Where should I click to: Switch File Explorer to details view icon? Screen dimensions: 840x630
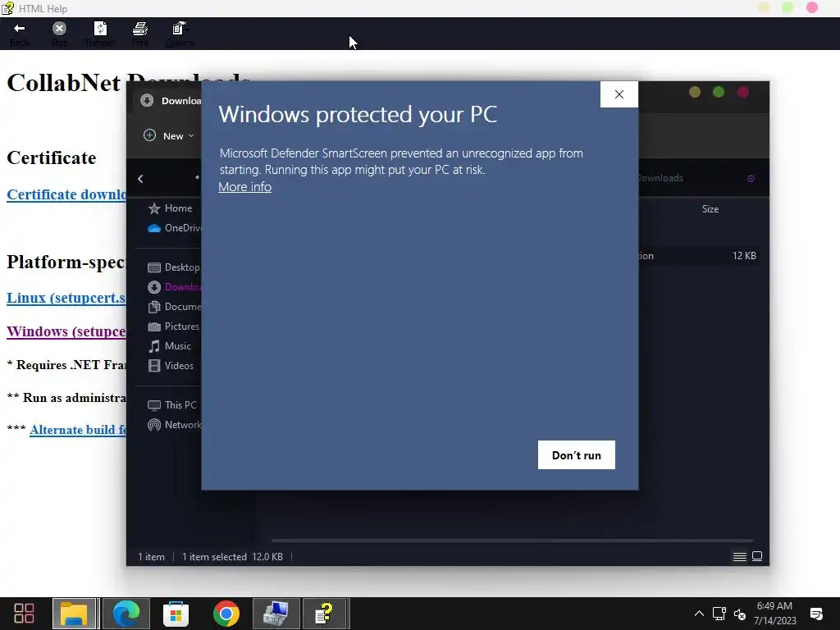click(739, 557)
